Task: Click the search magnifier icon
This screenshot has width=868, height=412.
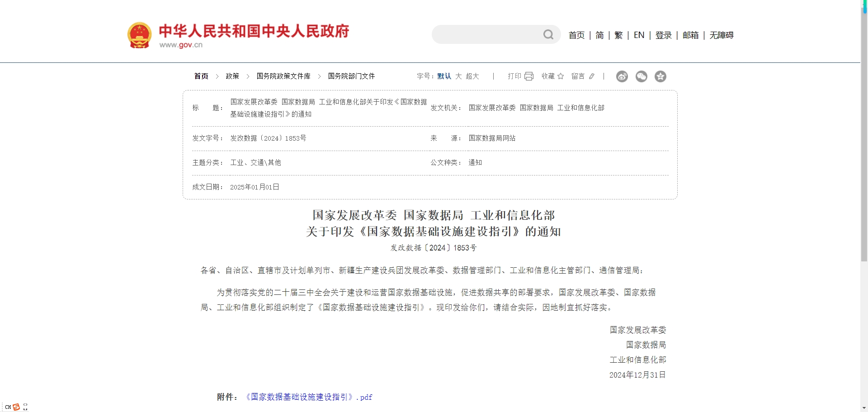Action: pos(548,34)
